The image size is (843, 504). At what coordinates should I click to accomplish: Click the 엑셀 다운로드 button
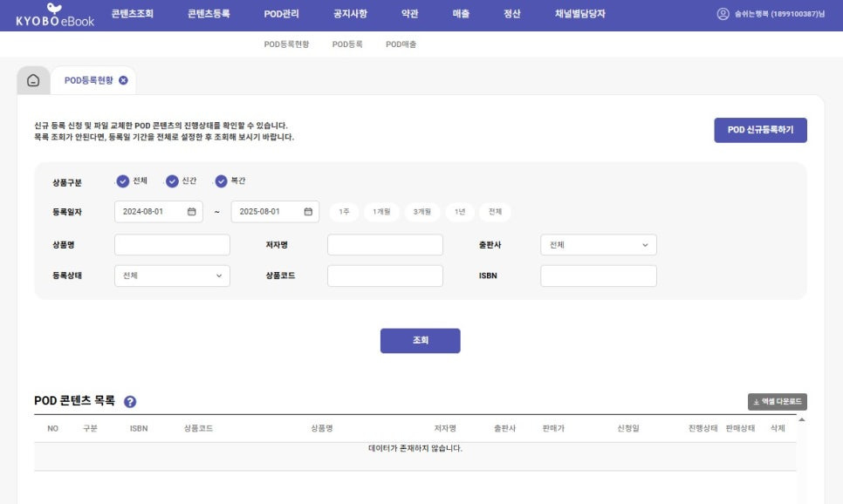[x=777, y=401]
